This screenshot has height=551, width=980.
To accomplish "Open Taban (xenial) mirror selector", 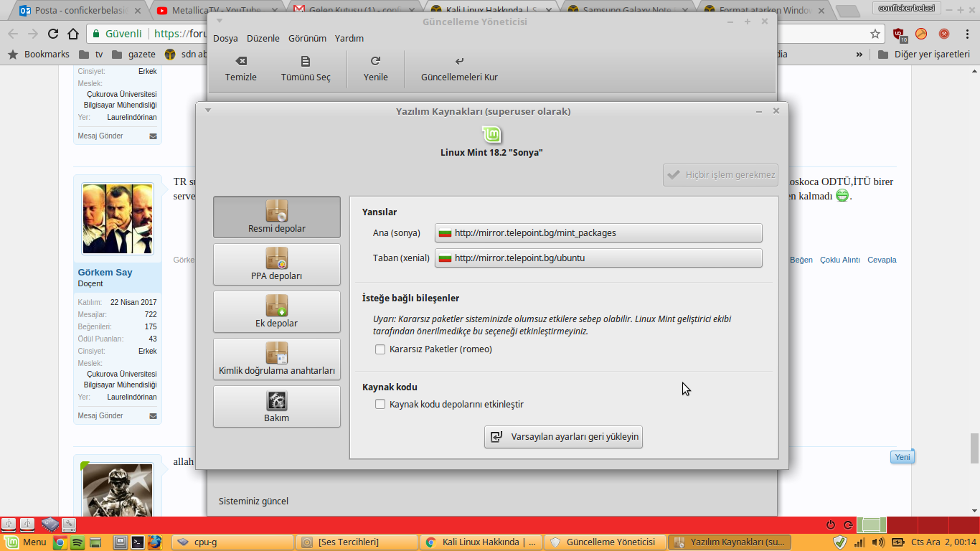I will pyautogui.click(x=598, y=258).
